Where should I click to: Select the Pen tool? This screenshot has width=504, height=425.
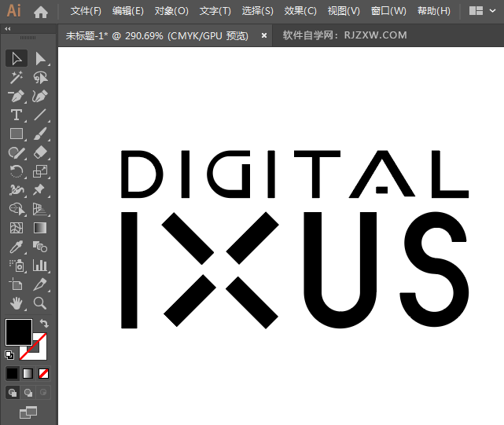click(17, 96)
